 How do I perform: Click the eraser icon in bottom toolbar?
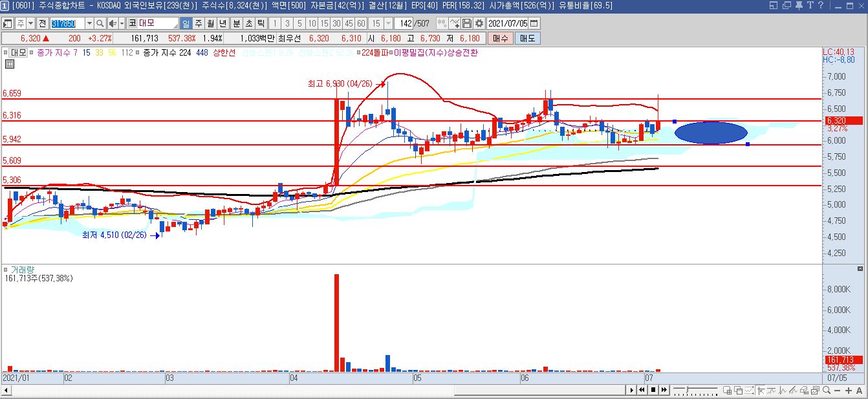[x=804, y=390]
